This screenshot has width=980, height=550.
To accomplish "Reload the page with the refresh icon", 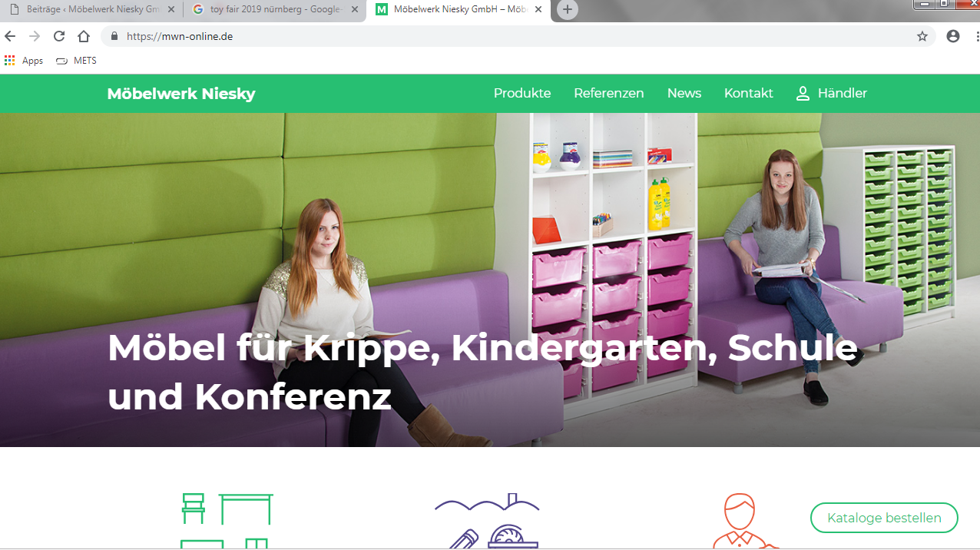I will [59, 36].
